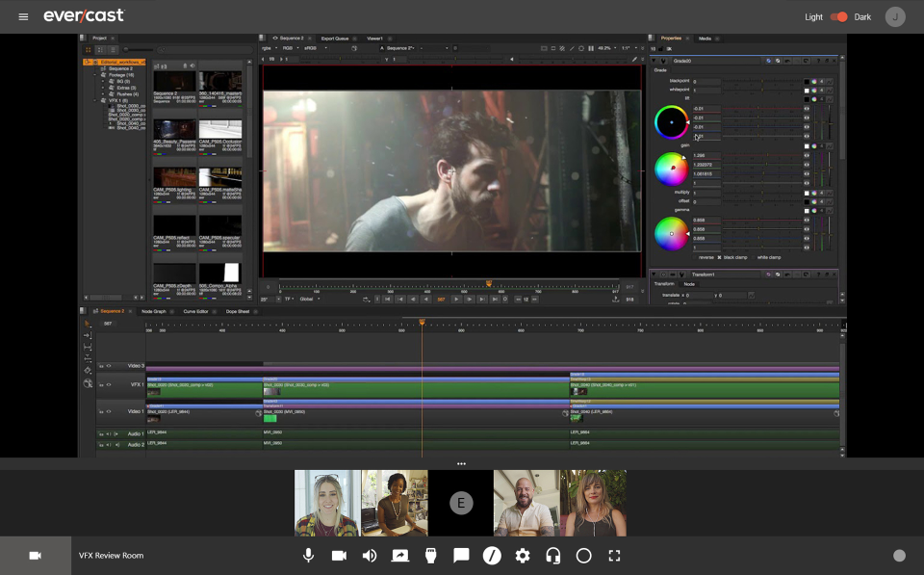
Task: Open the Evercast hamburger menu
Action: pyautogui.click(x=23, y=16)
